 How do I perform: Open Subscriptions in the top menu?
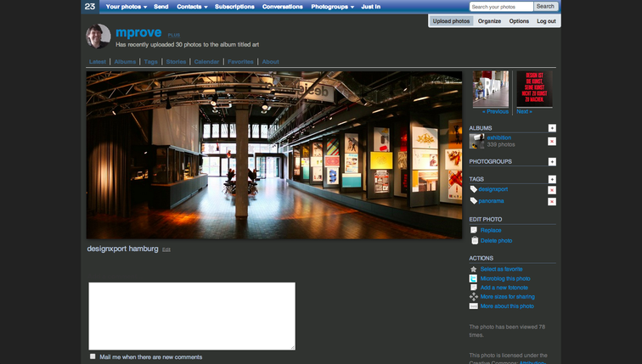234,7
